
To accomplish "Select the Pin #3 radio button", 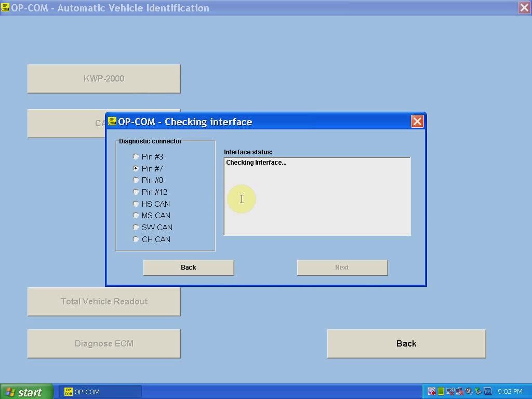I will [x=136, y=156].
